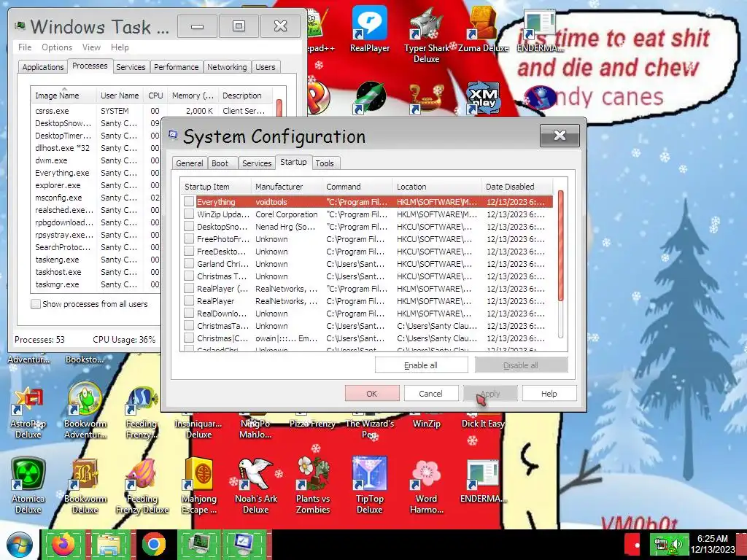The width and height of the screenshot is (747, 560).
Task: Check the DesktopSno... startup item
Action: pyautogui.click(x=189, y=226)
